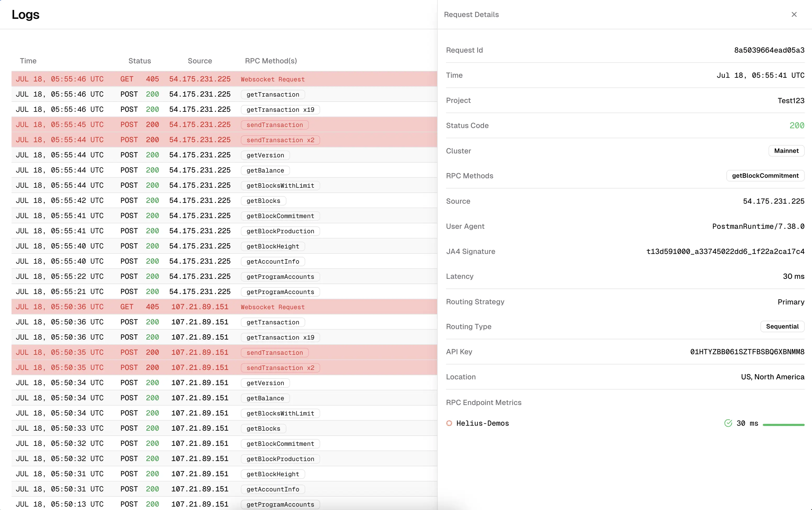Click the JA4 Signature value

pos(725,251)
